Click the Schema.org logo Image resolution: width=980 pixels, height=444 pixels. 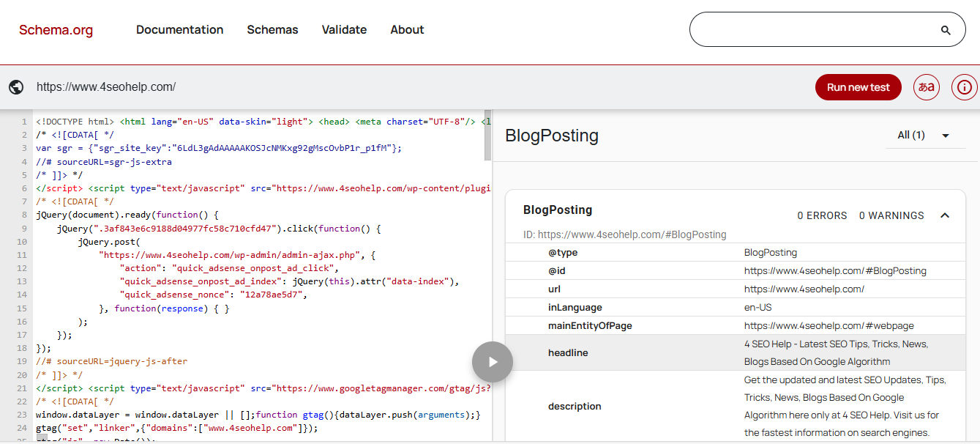(x=56, y=29)
